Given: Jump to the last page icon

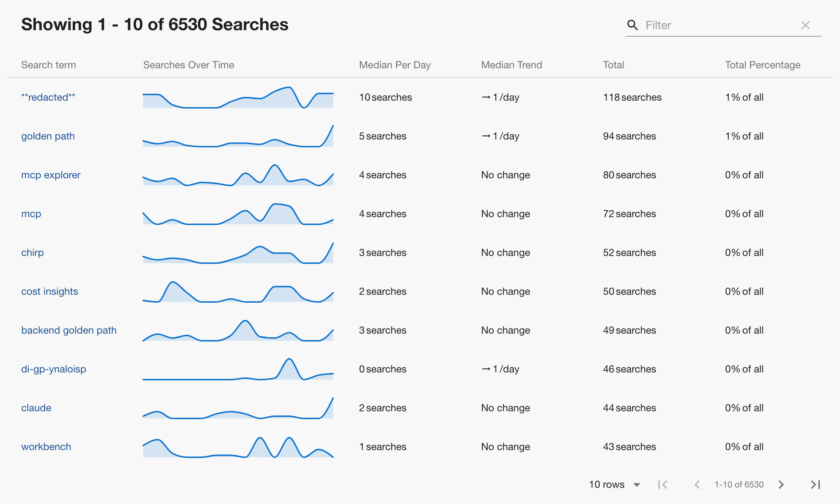Looking at the screenshot, I should [x=816, y=485].
